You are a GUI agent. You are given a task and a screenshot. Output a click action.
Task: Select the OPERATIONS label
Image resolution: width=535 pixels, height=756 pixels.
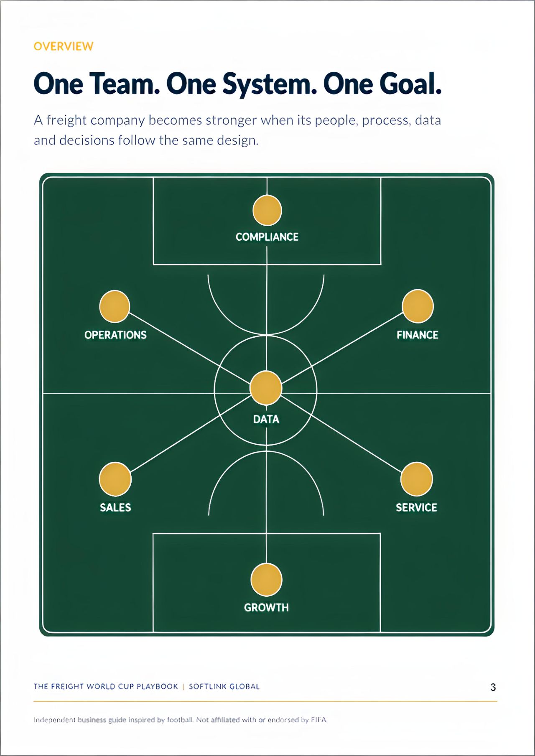click(x=115, y=335)
